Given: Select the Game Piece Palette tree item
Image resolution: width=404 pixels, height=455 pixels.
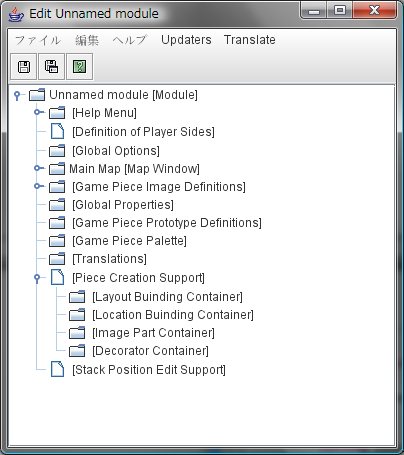Looking at the screenshot, I should tap(129, 241).
